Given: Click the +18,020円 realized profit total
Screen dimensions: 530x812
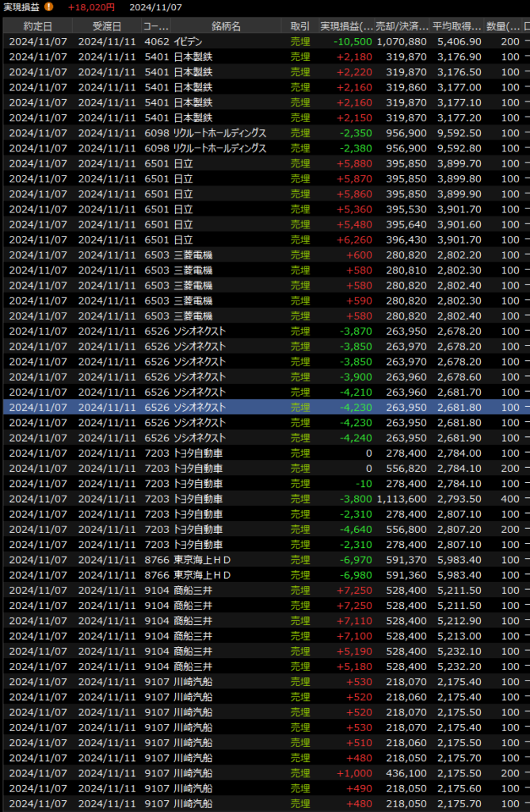Looking at the screenshot, I should tap(91, 7).
